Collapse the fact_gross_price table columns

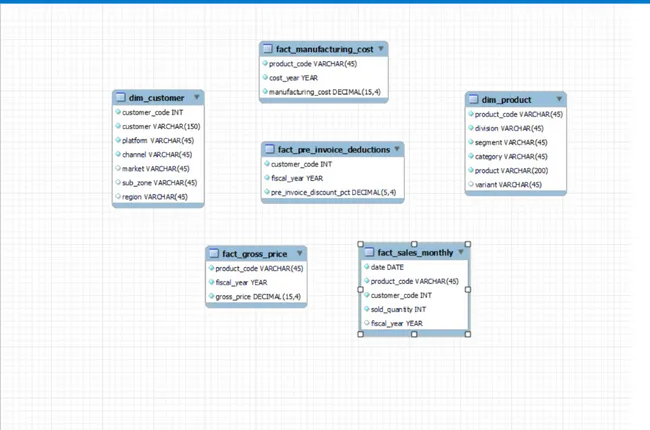click(x=298, y=254)
